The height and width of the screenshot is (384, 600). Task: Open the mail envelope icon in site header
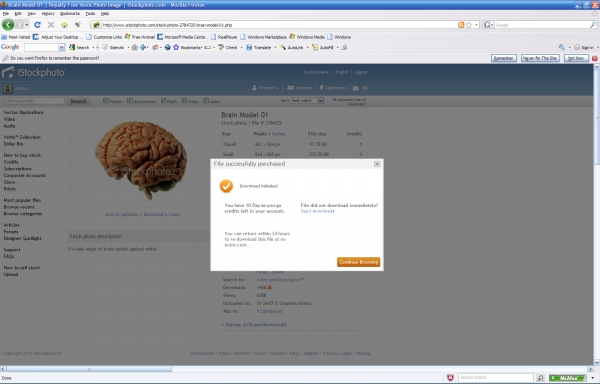(x=355, y=88)
